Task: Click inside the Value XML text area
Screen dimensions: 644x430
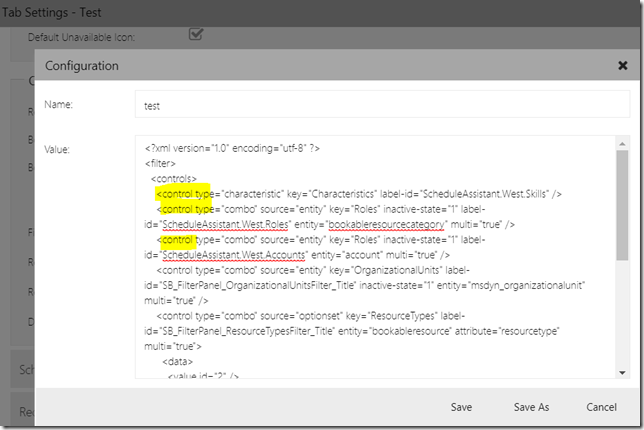Action: point(375,257)
